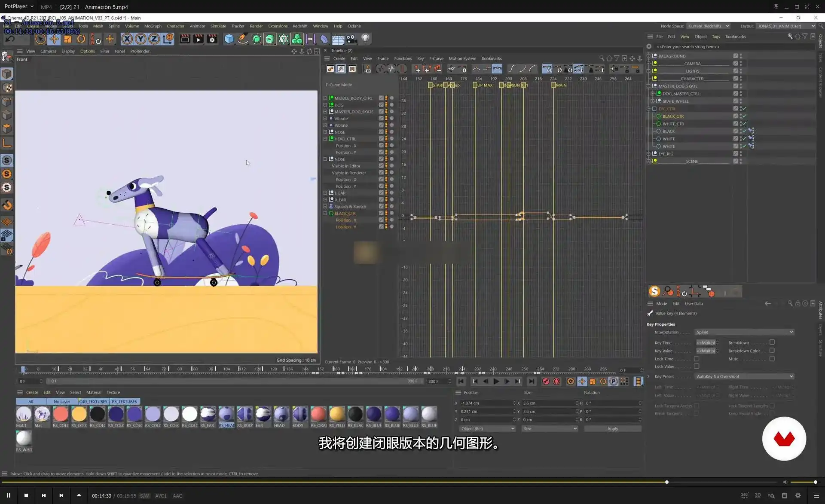Click the Apply button in coordinates
The image size is (825, 504).
[612, 429]
